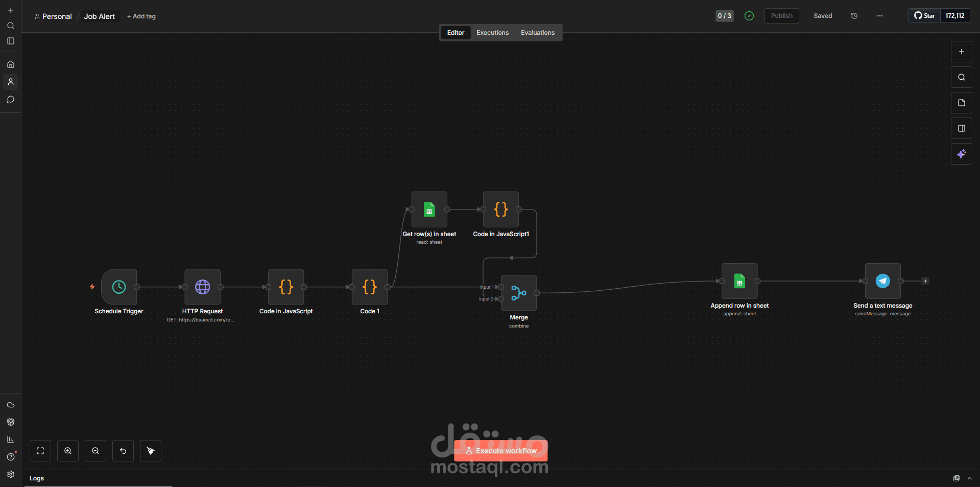Fit the workflow to view
980x487 pixels.
coord(40,451)
